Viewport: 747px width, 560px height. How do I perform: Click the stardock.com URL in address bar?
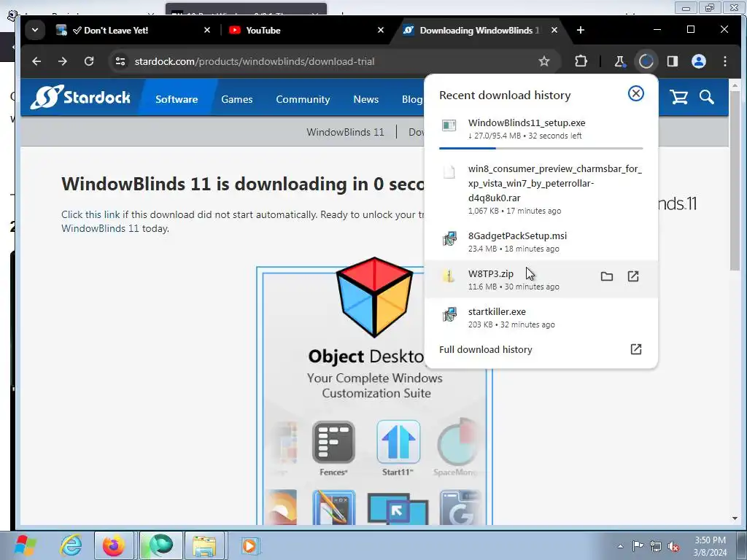[255, 61]
